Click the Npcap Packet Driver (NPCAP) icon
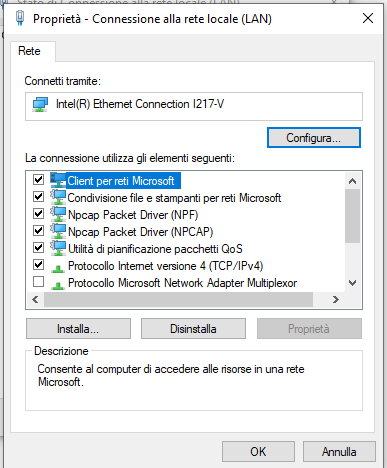This screenshot has height=468, width=387. tap(58, 231)
